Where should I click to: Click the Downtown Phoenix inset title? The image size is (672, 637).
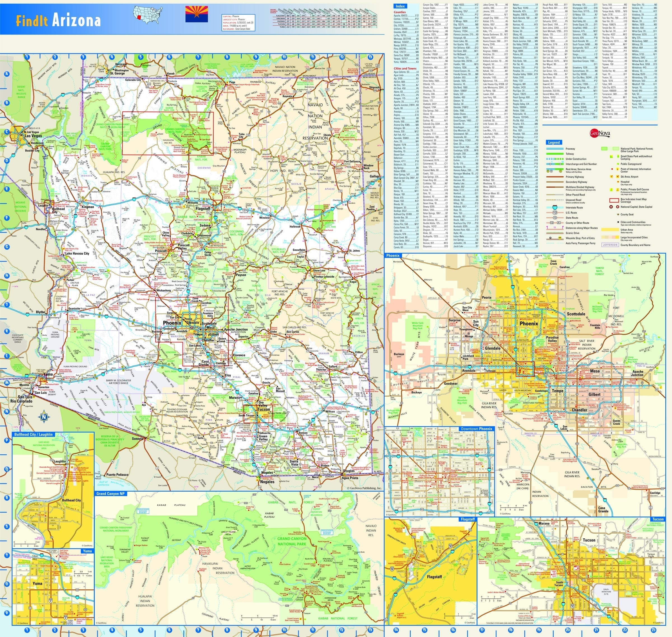pos(476,429)
